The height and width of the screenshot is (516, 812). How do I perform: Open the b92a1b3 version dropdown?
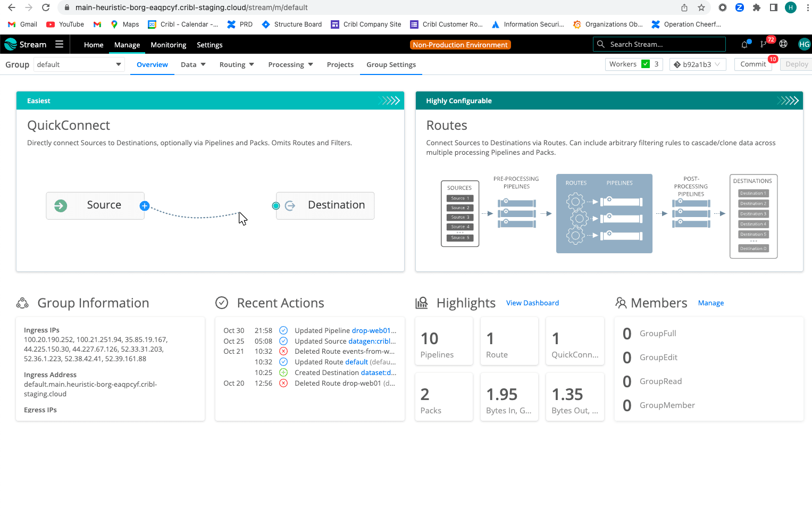[697, 64]
